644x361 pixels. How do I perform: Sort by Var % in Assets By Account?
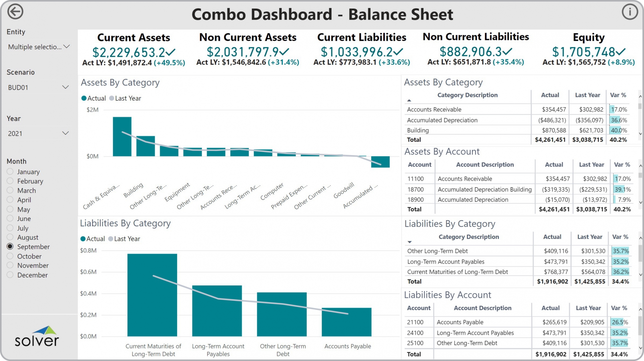point(622,165)
